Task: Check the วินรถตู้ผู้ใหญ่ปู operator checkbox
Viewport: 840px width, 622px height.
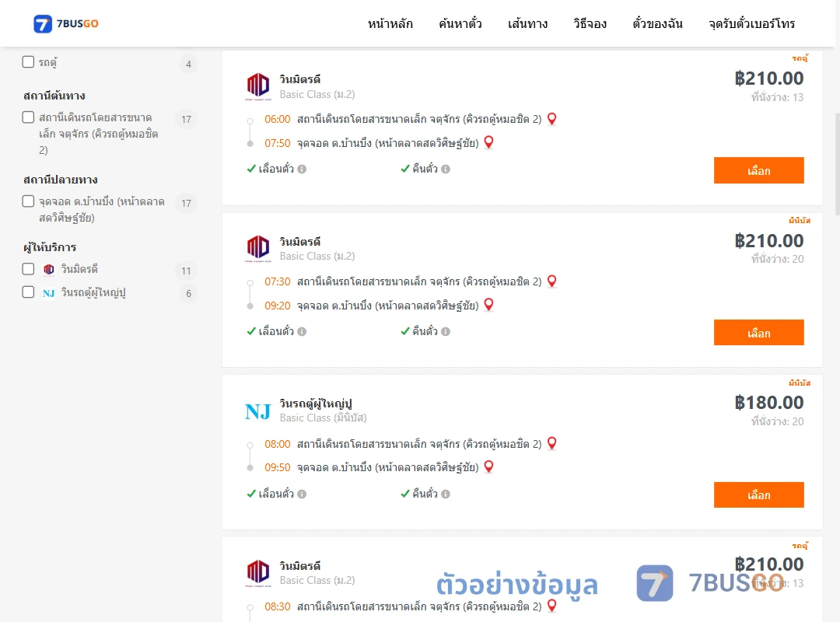Action: (29, 292)
